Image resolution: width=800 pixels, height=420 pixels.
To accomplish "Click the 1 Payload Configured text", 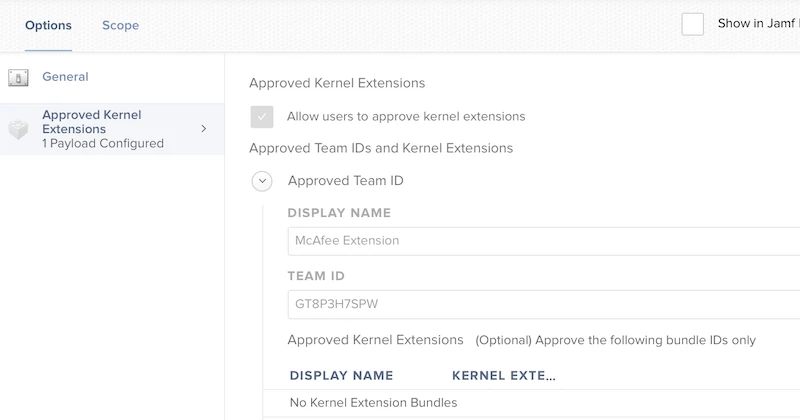I will click(x=103, y=143).
